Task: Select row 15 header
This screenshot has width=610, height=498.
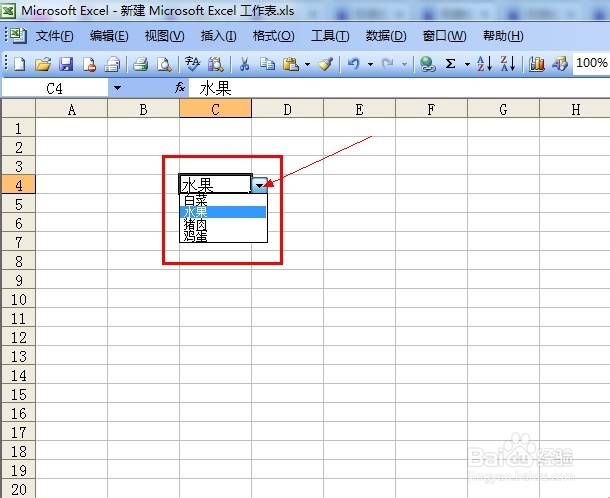Action: pos(18,394)
